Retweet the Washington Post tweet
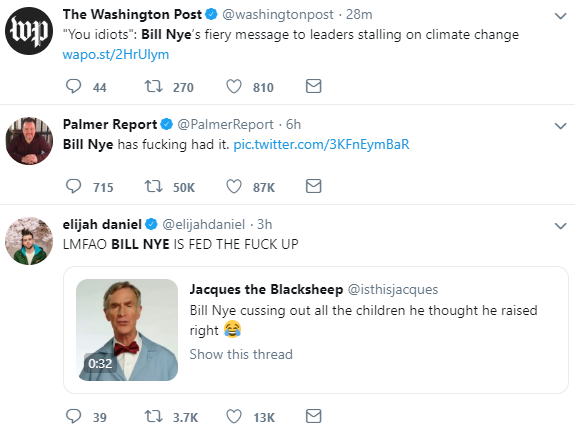 tap(153, 87)
